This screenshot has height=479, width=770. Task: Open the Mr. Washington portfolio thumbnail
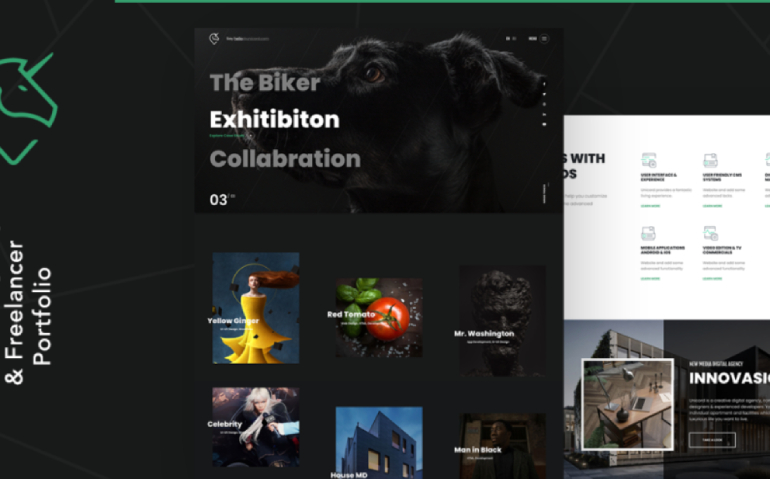pos(502,321)
